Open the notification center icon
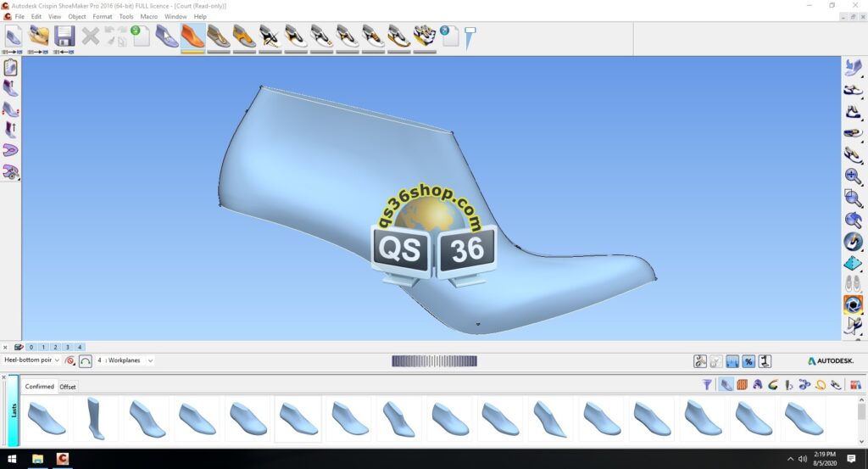868x469 pixels. pyautogui.click(x=851, y=459)
